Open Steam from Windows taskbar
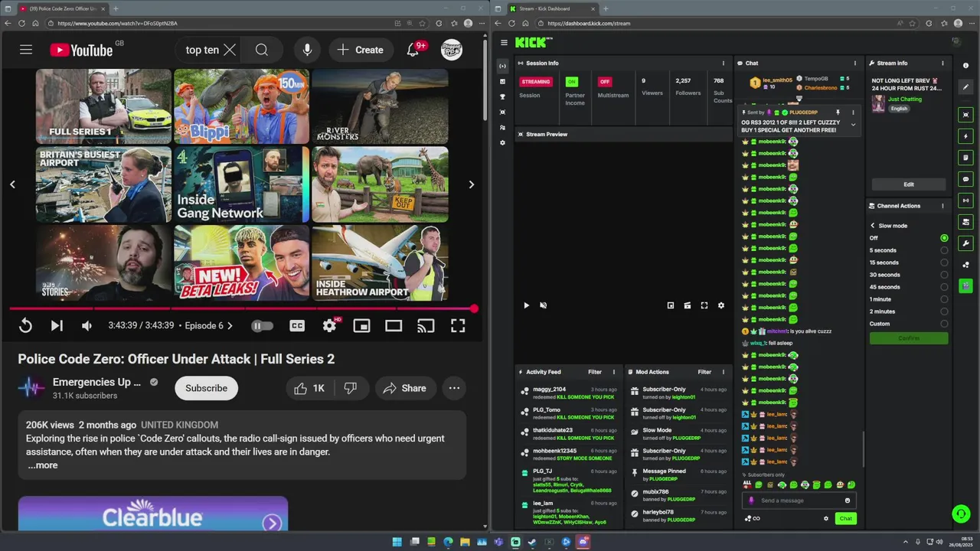 [532, 542]
